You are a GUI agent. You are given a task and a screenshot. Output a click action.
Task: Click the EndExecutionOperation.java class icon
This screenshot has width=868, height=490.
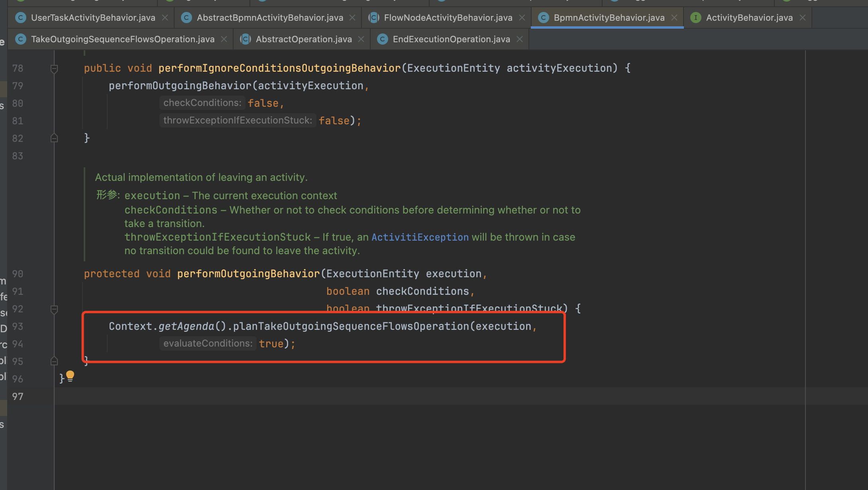click(383, 39)
